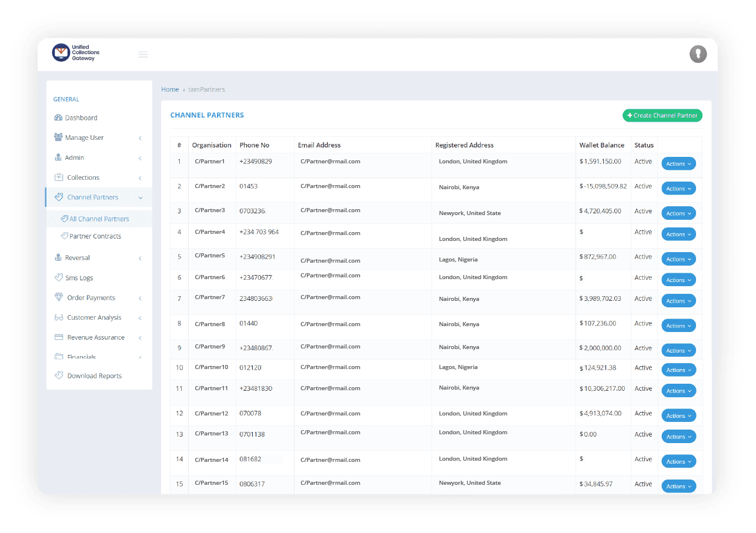Open Download Reports menu item
756x533 pixels.
[x=99, y=376]
